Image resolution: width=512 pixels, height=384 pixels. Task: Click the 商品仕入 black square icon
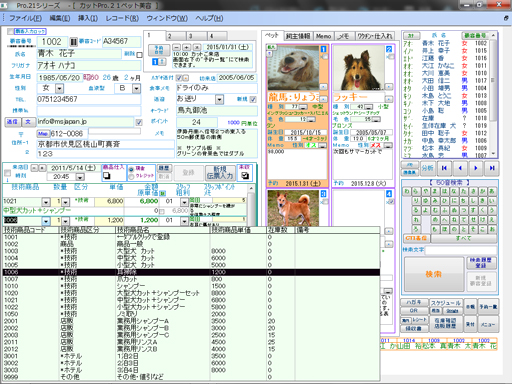pos(107,176)
